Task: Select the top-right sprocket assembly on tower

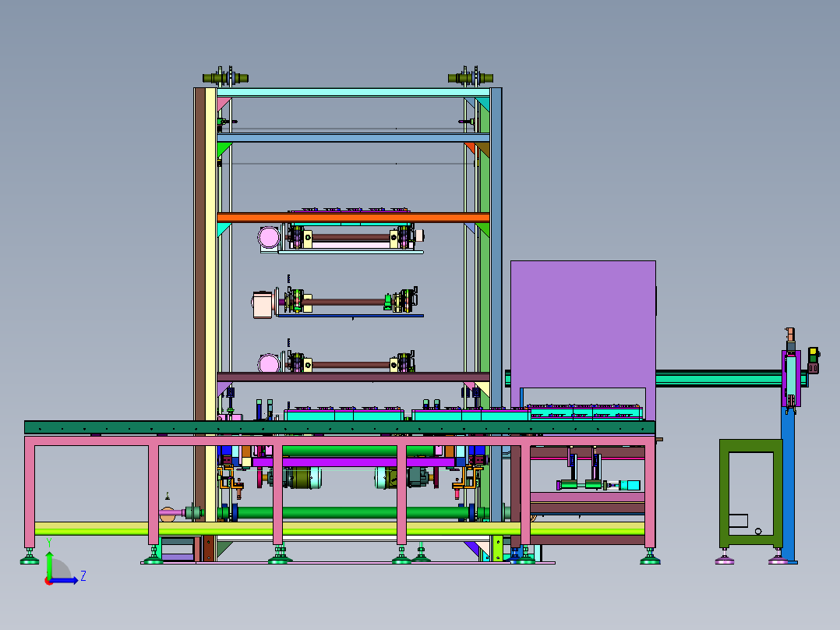Action: coord(471,77)
